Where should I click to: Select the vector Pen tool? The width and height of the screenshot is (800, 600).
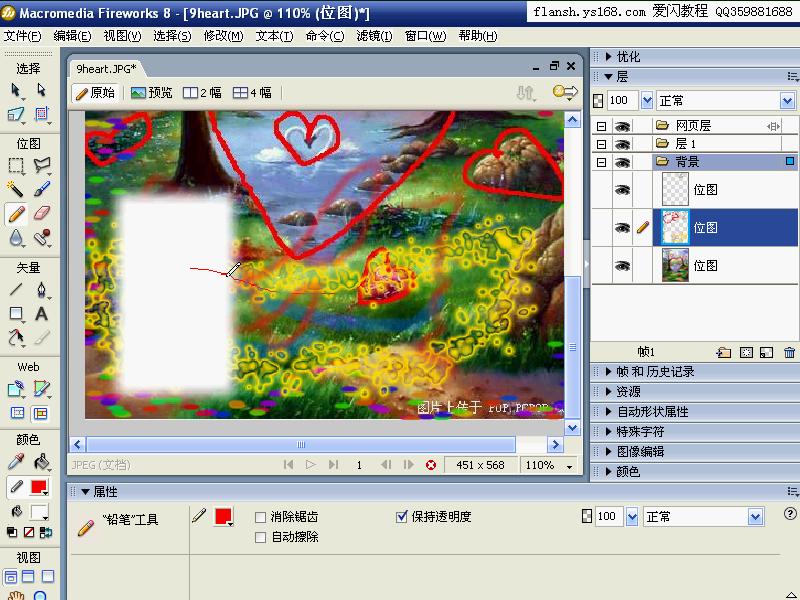(41, 290)
